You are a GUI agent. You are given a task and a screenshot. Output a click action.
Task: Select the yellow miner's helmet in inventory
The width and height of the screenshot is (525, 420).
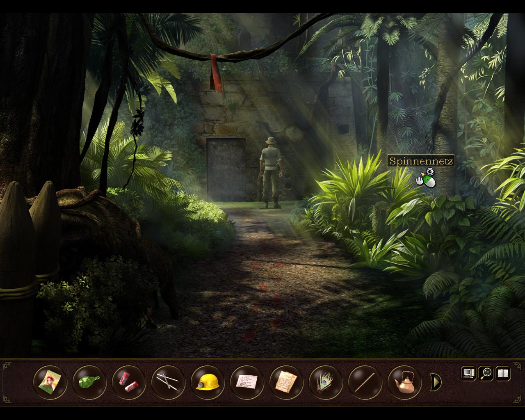pos(208,382)
